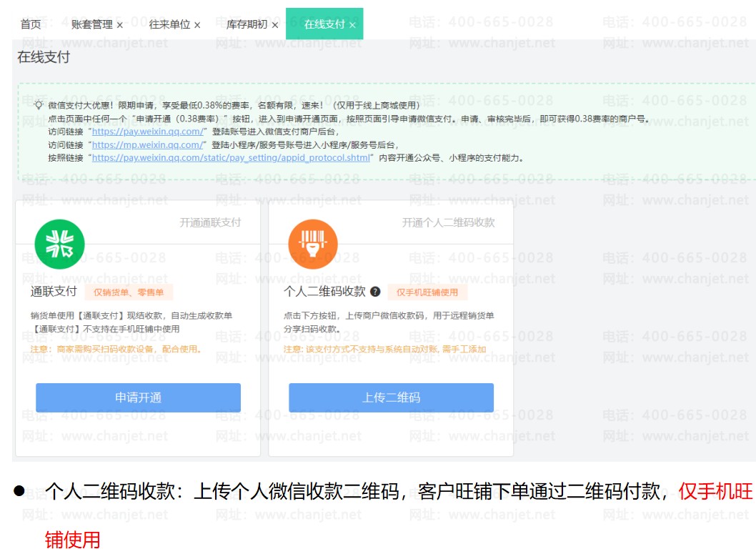Click the green 通联支付 logo icon

(x=59, y=244)
